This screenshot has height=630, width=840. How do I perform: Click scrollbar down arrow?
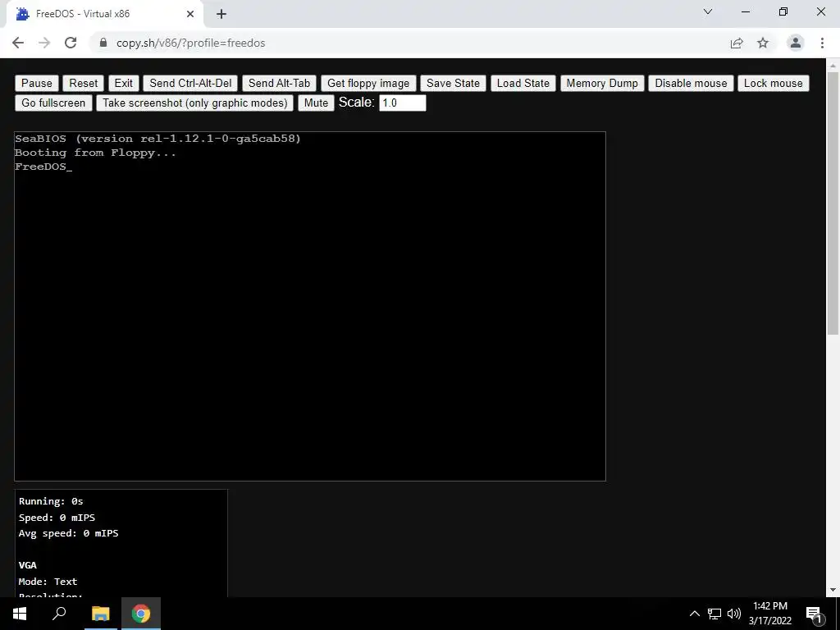(x=833, y=591)
